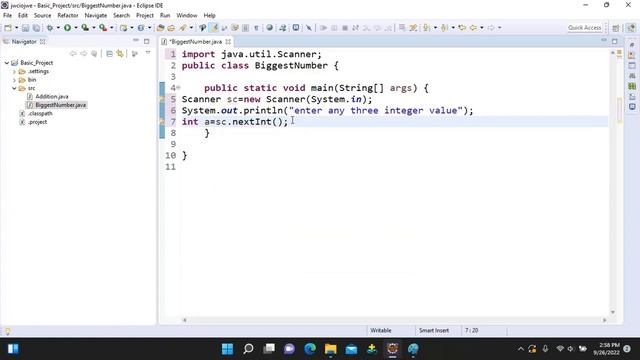The width and height of the screenshot is (640, 360).
Task: Open the Edit menu
Action: [x=23, y=15]
